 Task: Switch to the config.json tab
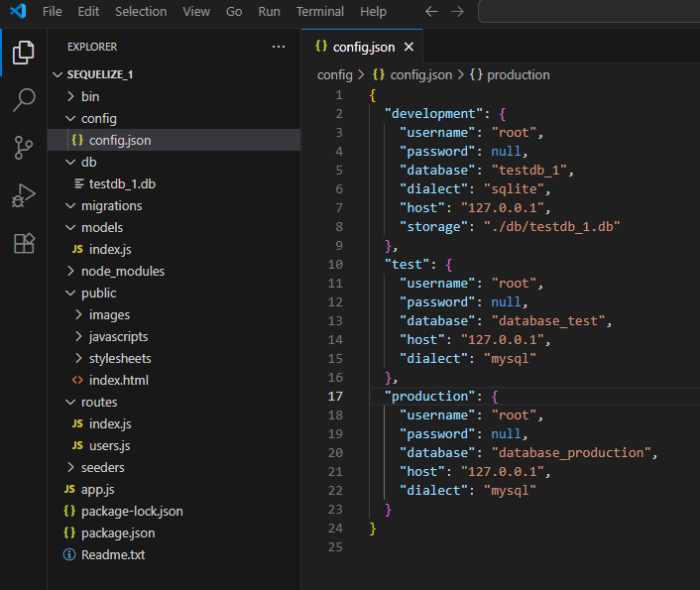click(364, 47)
